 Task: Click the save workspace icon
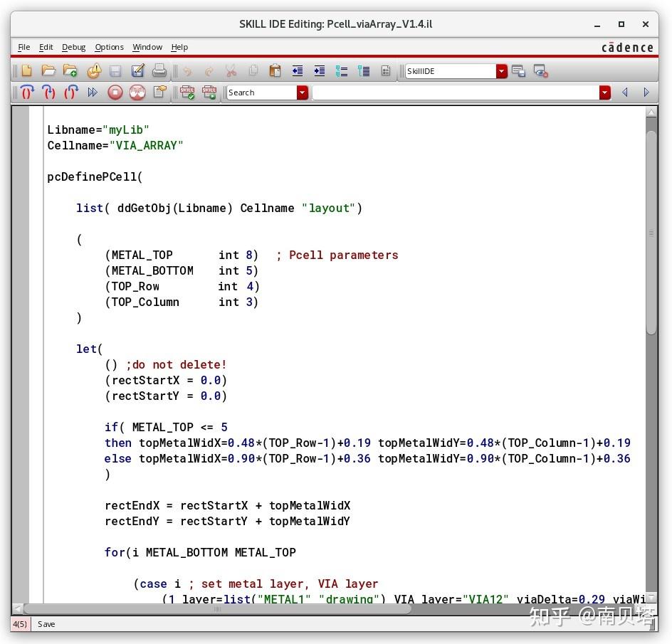coord(518,71)
